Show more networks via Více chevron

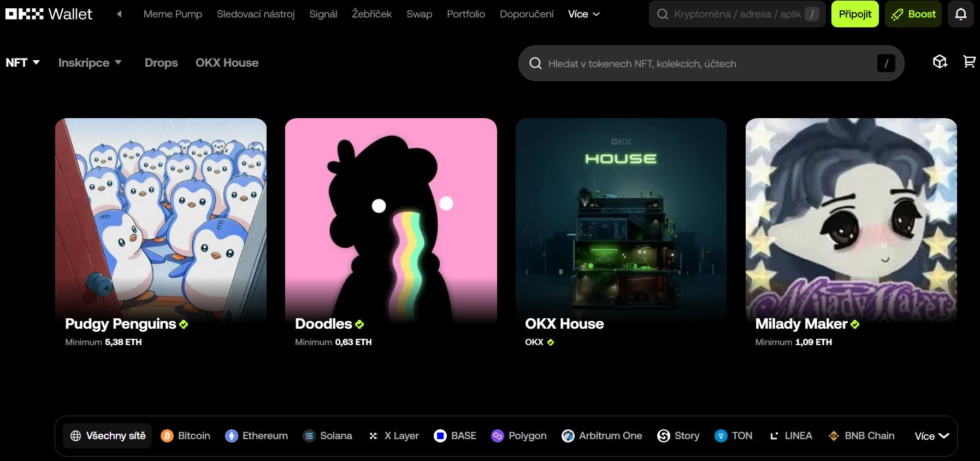point(932,436)
